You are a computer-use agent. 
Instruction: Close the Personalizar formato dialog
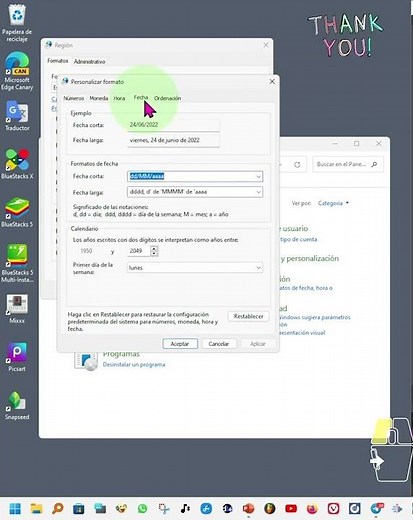[x=272, y=82]
